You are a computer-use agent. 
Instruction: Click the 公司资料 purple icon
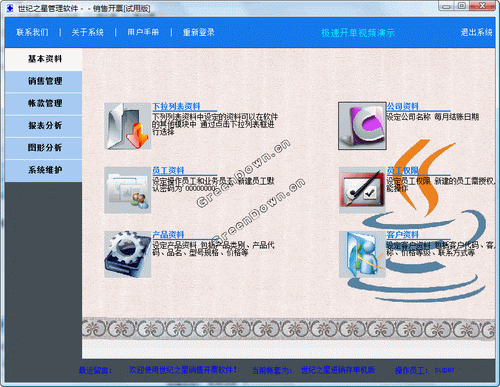[362, 126]
